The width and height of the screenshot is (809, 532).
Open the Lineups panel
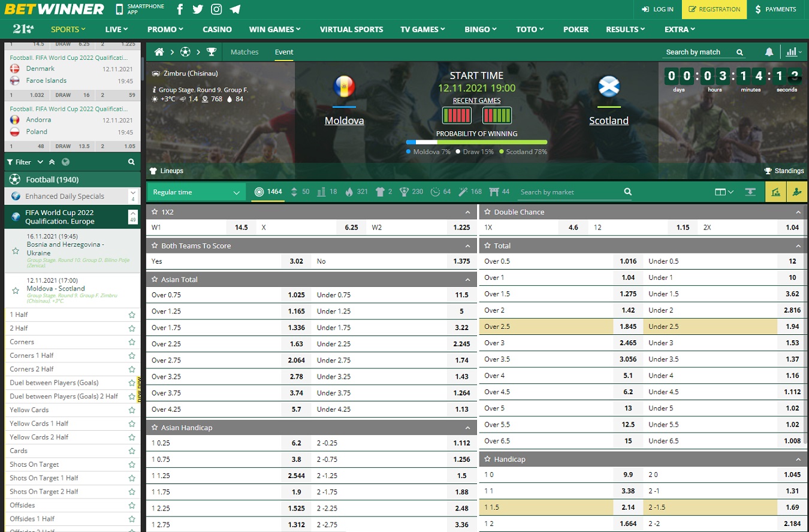click(167, 171)
